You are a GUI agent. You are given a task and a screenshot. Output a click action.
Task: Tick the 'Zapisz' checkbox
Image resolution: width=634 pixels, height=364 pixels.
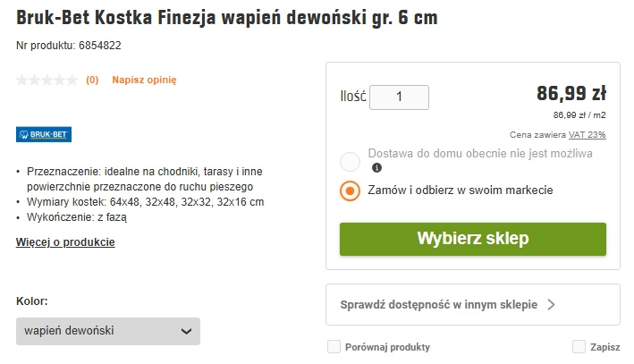tap(579, 347)
